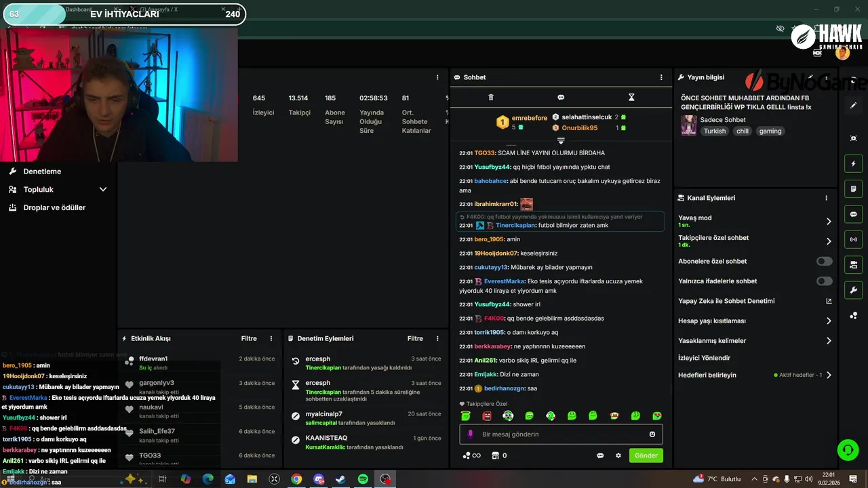Toggle Abonelere özel sohbet switch
Viewport: 868px width, 488px height.
[824, 261]
